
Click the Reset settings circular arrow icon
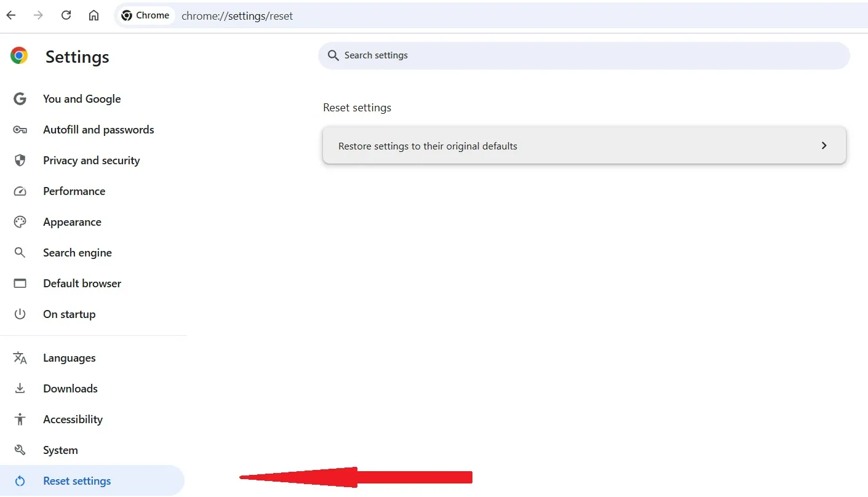point(20,481)
